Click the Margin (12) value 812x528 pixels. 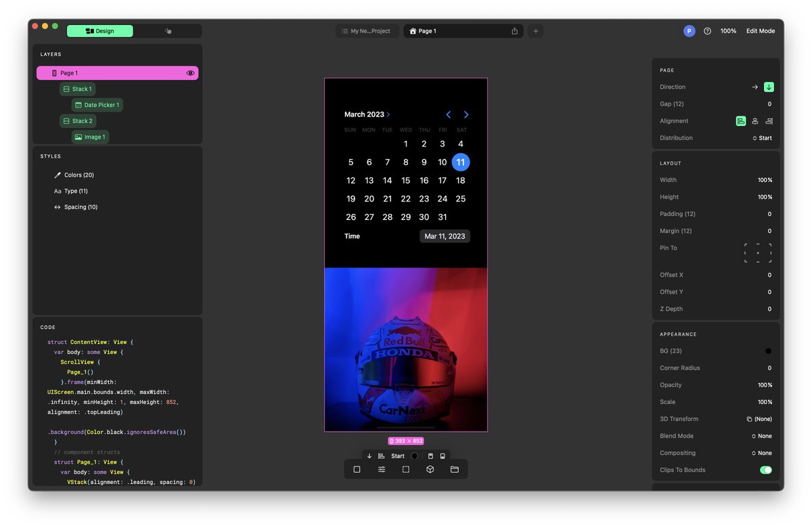[x=769, y=231]
